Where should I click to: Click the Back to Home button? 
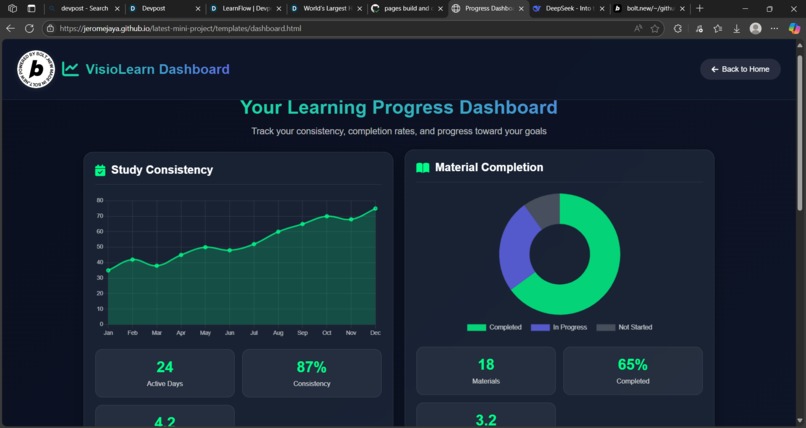[x=740, y=69]
